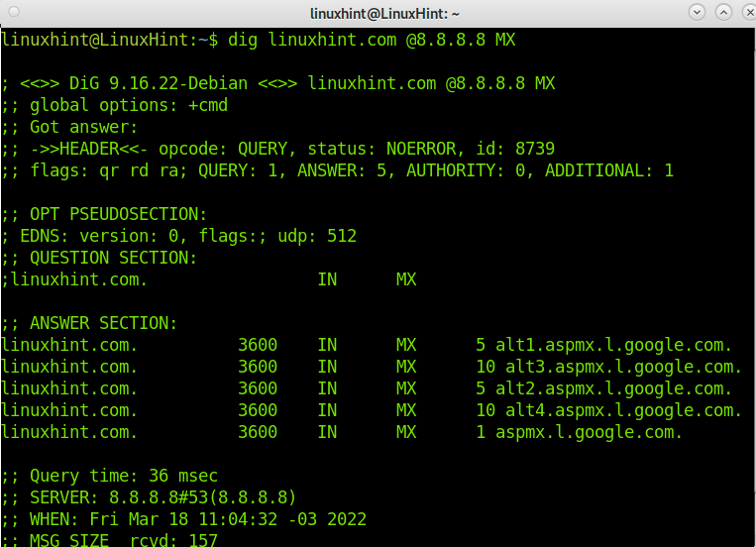This screenshot has height=547, width=756.
Task: Maximize the terminal using the up-chevron button
Action: click(723, 12)
